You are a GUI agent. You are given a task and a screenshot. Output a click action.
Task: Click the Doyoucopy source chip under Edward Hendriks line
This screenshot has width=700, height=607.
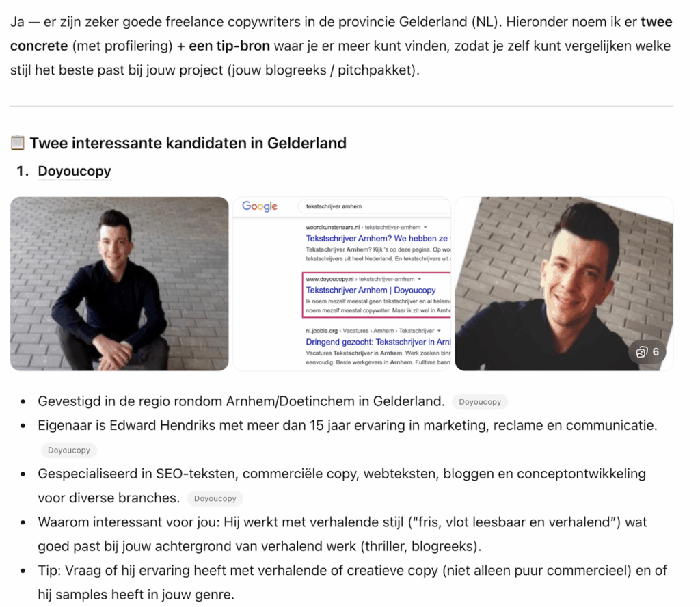tap(69, 450)
